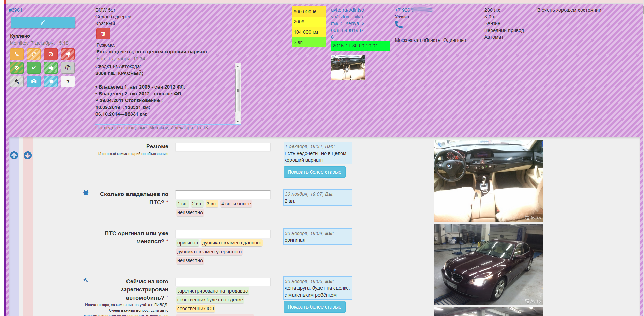Click the blue shopping cart icon button

point(51,81)
